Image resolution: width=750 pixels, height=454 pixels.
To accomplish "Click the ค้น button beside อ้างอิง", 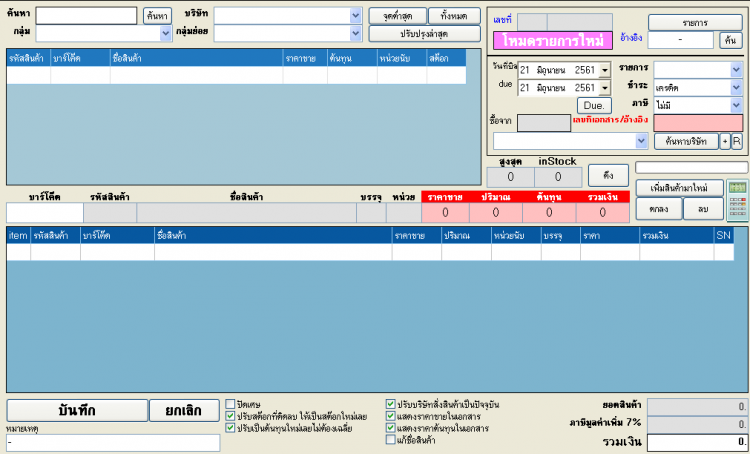I will click(x=730, y=40).
